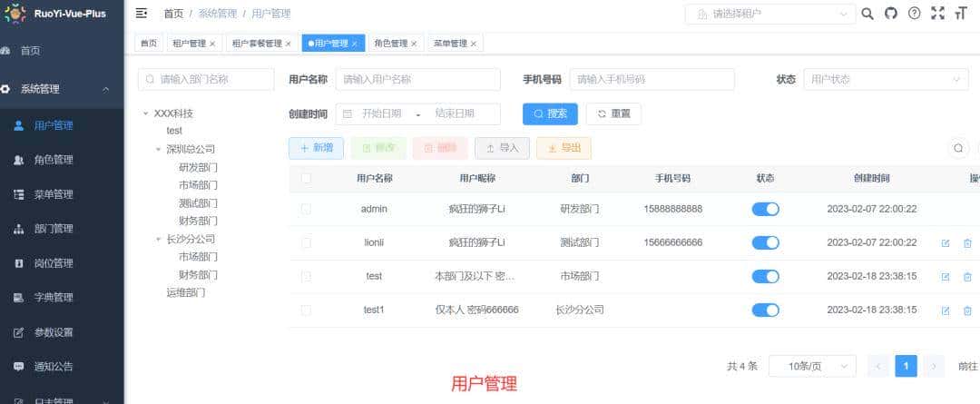Open 角色管理 in the sidebar
Image resolution: width=980 pixels, height=404 pixels.
62,160
